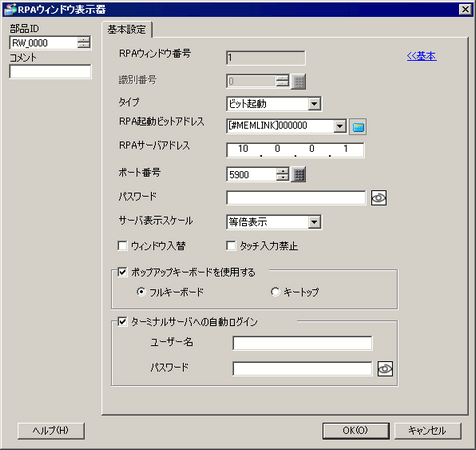Reveal auto-login パスワード with eye icon

(x=385, y=369)
